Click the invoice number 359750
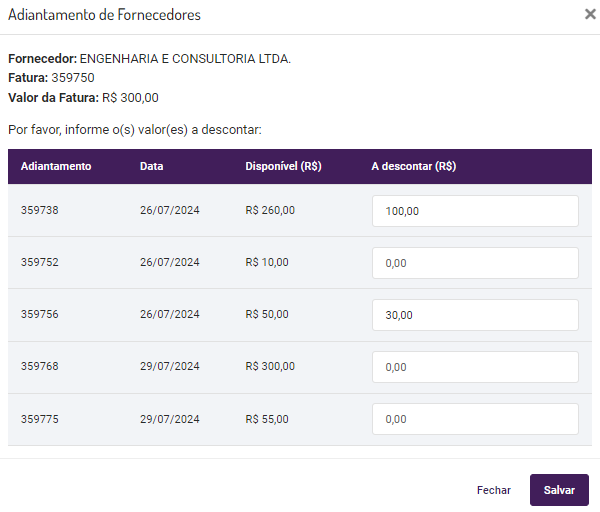Image resolution: width=600 pixels, height=512 pixels. click(73, 78)
